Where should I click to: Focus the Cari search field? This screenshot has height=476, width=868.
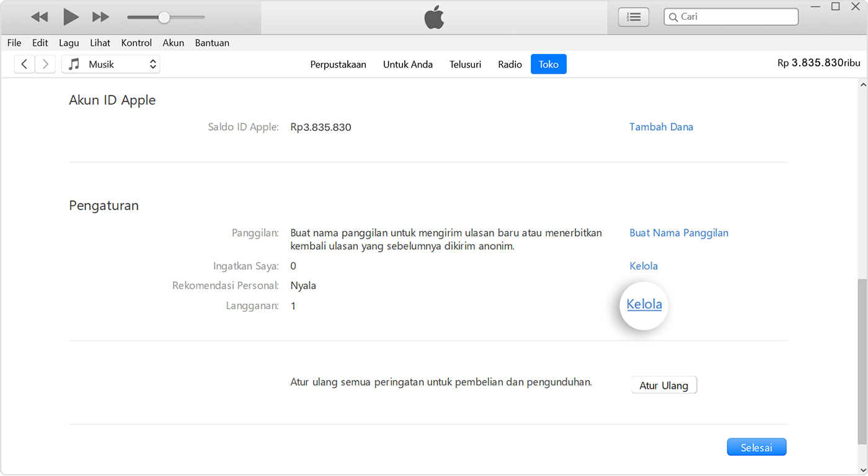pyautogui.click(x=731, y=17)
